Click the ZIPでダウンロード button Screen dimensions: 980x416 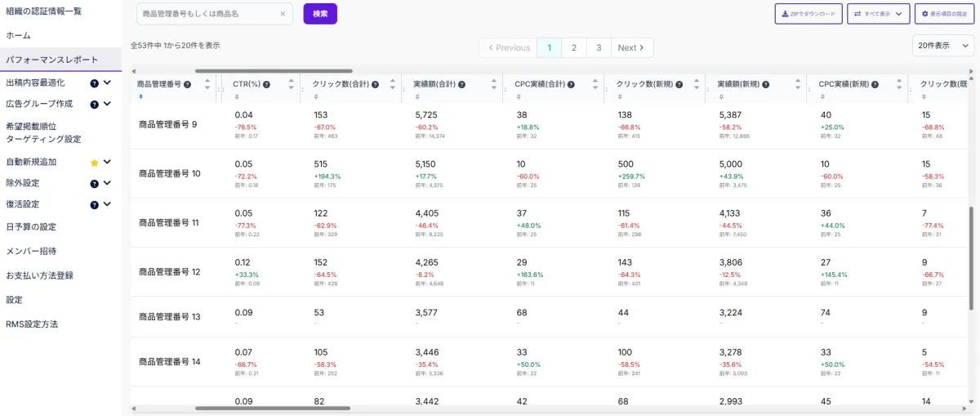(x=808, y=14)
